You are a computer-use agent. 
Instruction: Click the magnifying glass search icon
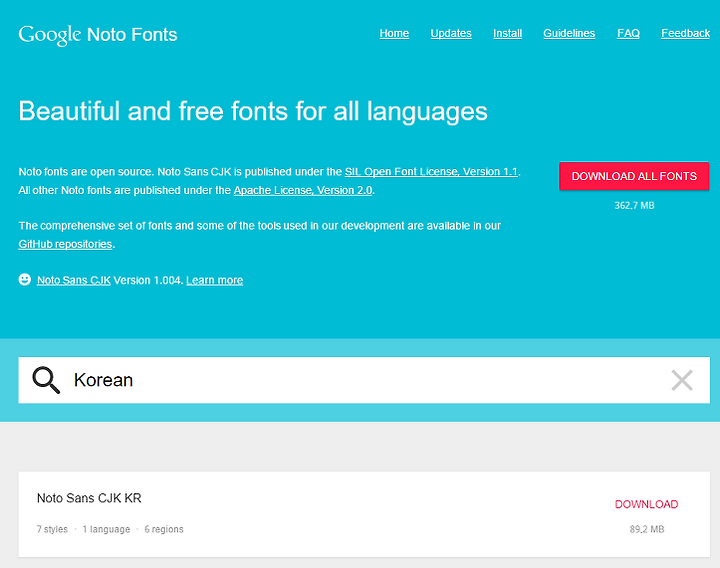coord(46,380)
